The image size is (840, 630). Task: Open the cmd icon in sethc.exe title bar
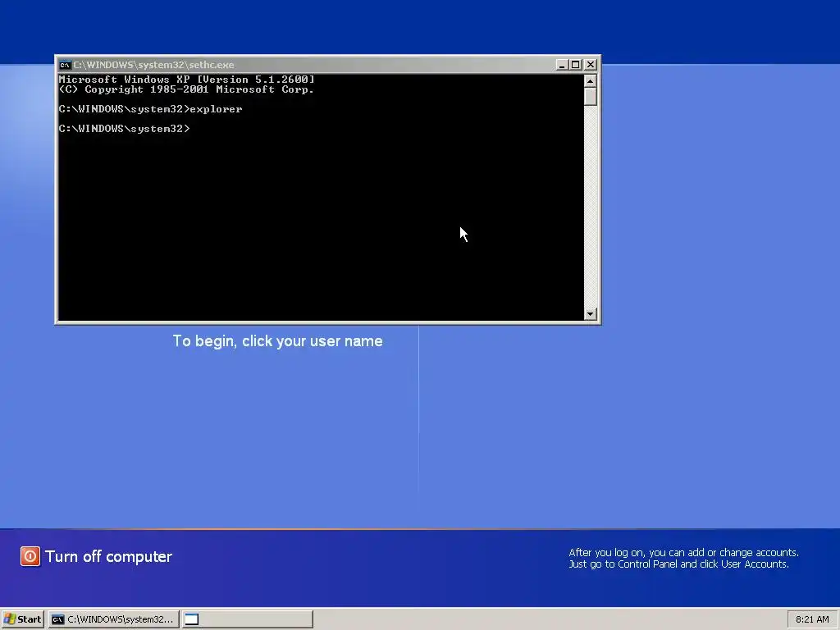(65, 65)
